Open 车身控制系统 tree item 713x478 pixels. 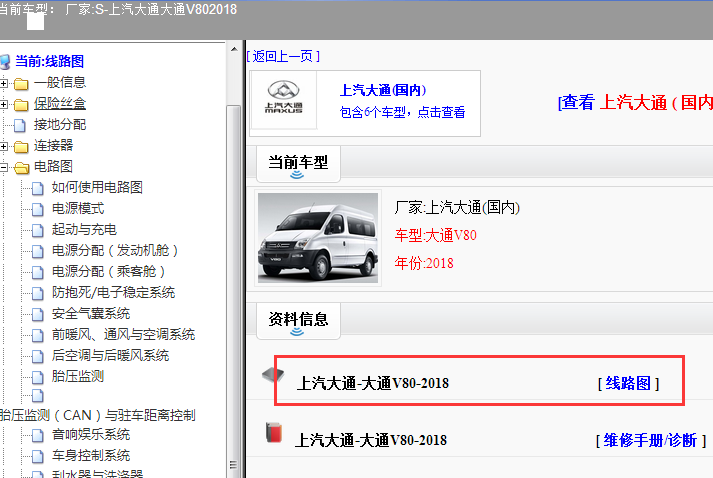[x=90, y=455]
